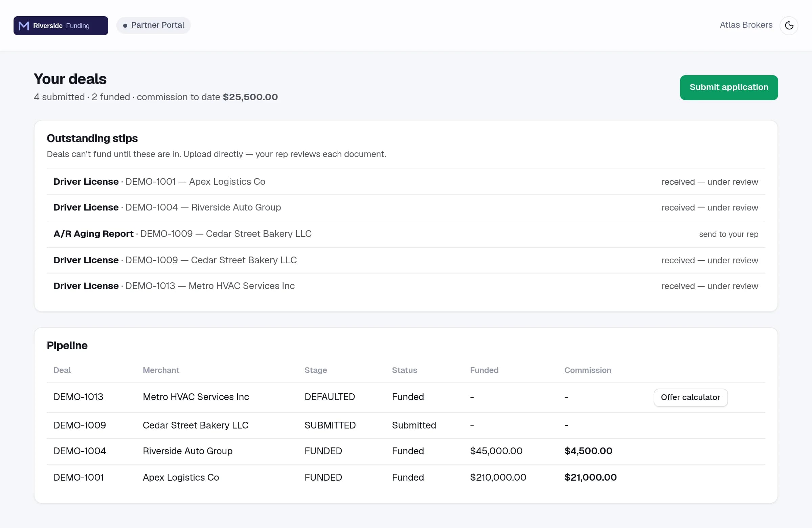Click the SUBMITTED stage cell

pos(330,425)
